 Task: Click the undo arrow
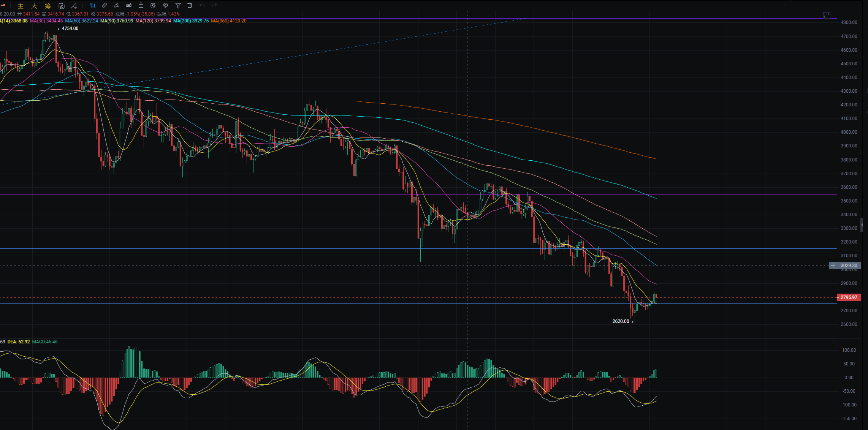(202, 5)
